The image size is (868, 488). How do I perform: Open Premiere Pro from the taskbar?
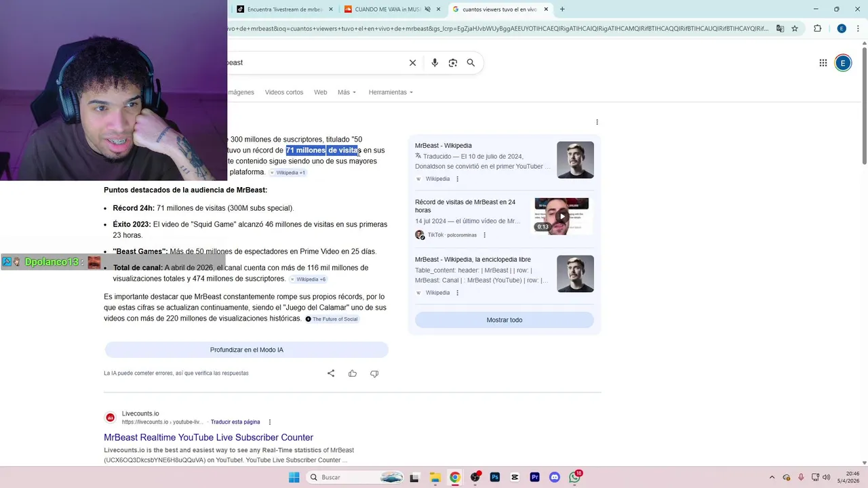click(x=535, y=477)
